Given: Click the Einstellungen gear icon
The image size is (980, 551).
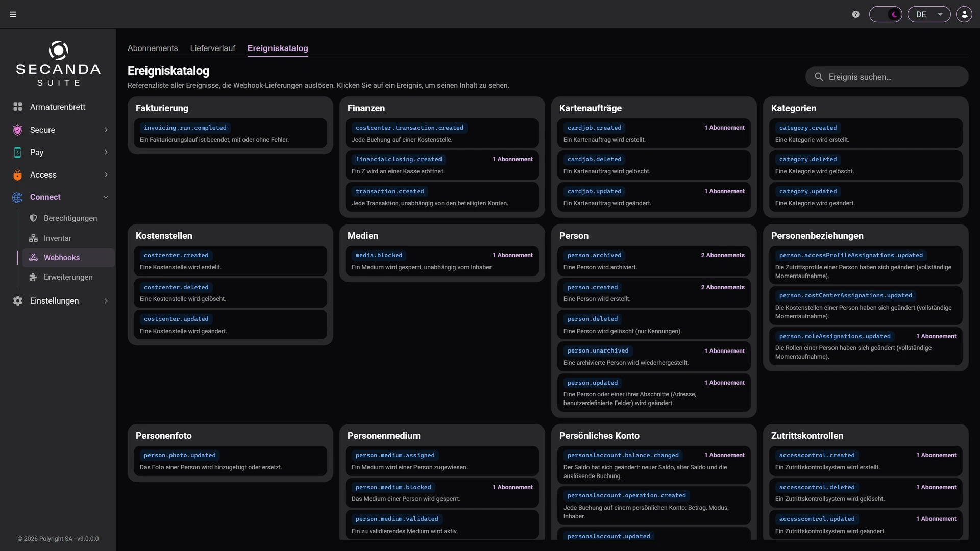Looking at the screenshot, I should click(x=18, y=301).
